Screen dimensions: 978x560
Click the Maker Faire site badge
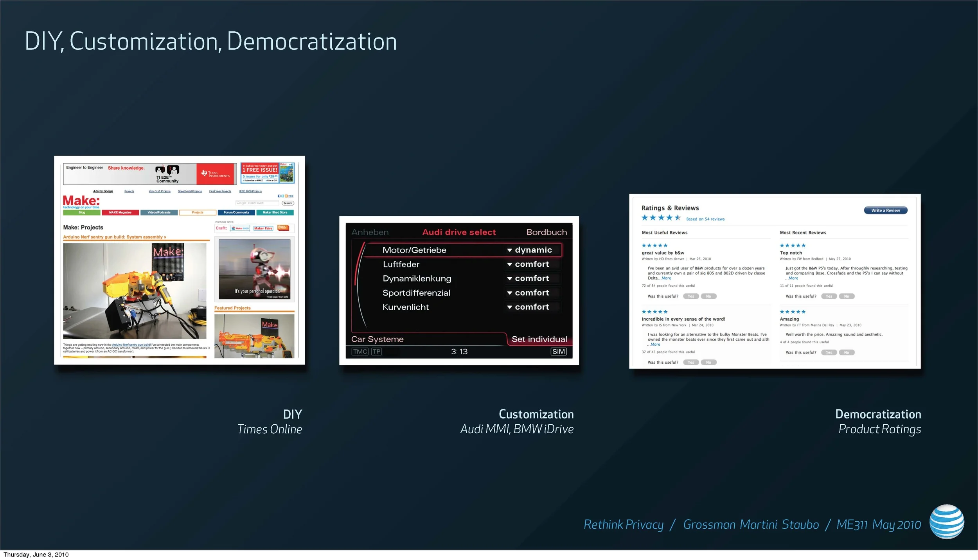pos(263,228)
